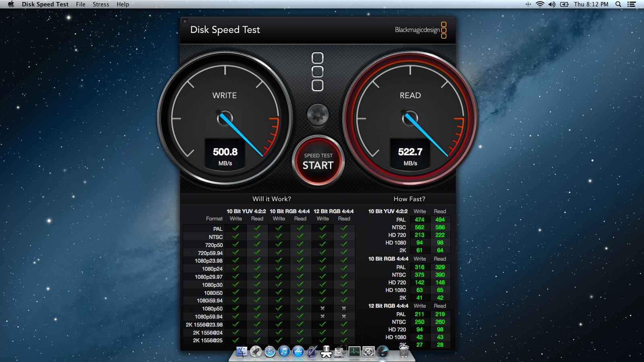
Task: Click the 211 PAL write value
Action: pyautogui.click(x=419, y=314)
